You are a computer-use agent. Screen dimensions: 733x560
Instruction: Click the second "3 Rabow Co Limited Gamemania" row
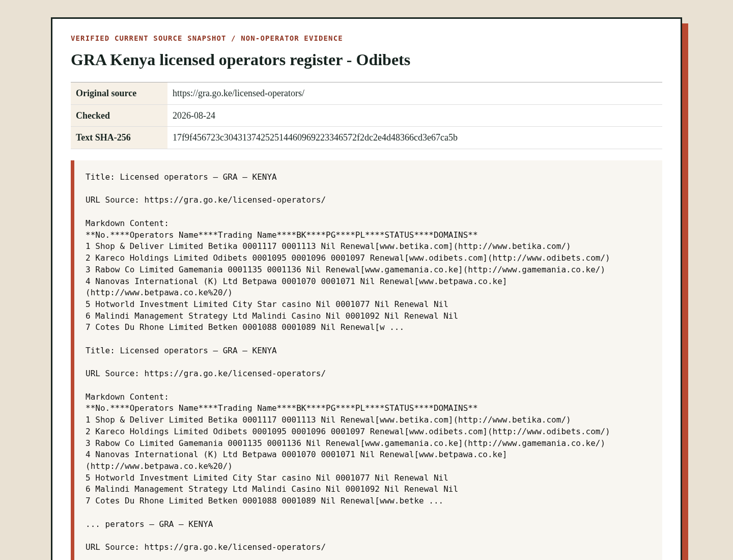pos(345,443)
